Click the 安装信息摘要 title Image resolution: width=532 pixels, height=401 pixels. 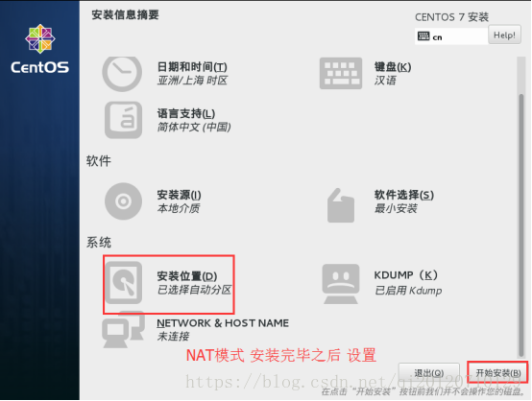(125, 14)
